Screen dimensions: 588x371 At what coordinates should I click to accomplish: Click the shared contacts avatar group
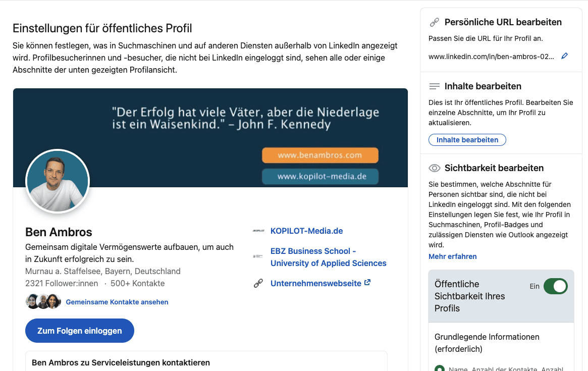click(43, 301)
